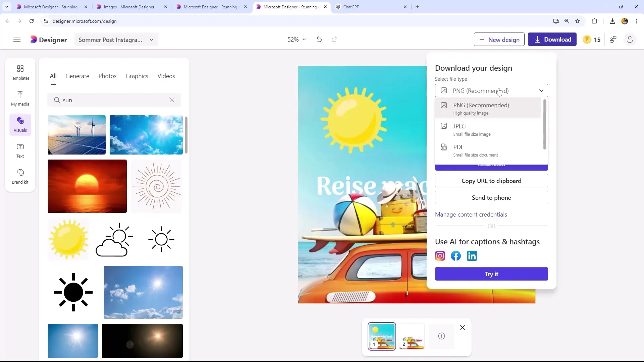Image resolution: width=644 pixels, height=362 pixels.
Task: Open the Templates sidebar panel
Action: 20,72
